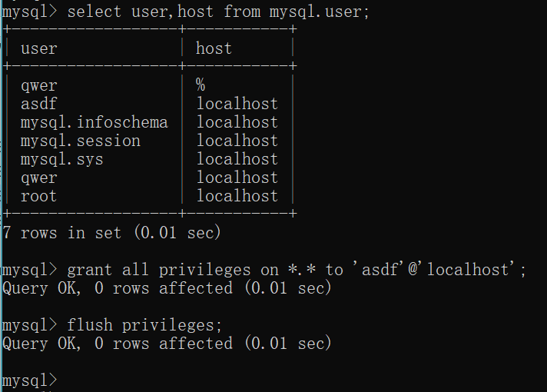Click the select user,host query text
Screen dimensions: 547x392
click(x=218, y=12)
